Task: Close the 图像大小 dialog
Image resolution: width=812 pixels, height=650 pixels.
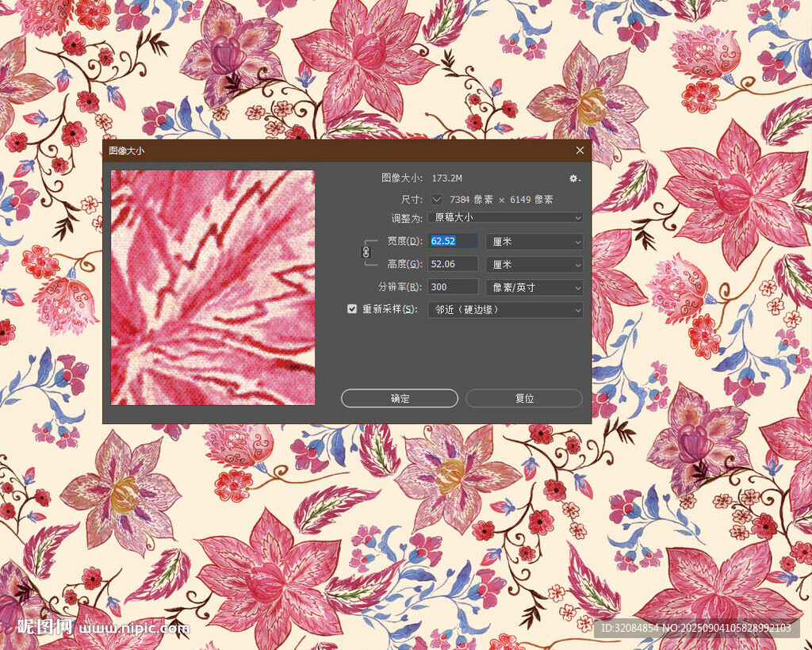Action: [580, 150]
